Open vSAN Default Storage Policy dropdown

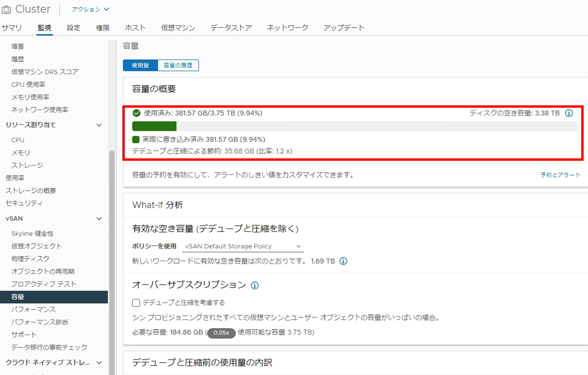point(243,247)
